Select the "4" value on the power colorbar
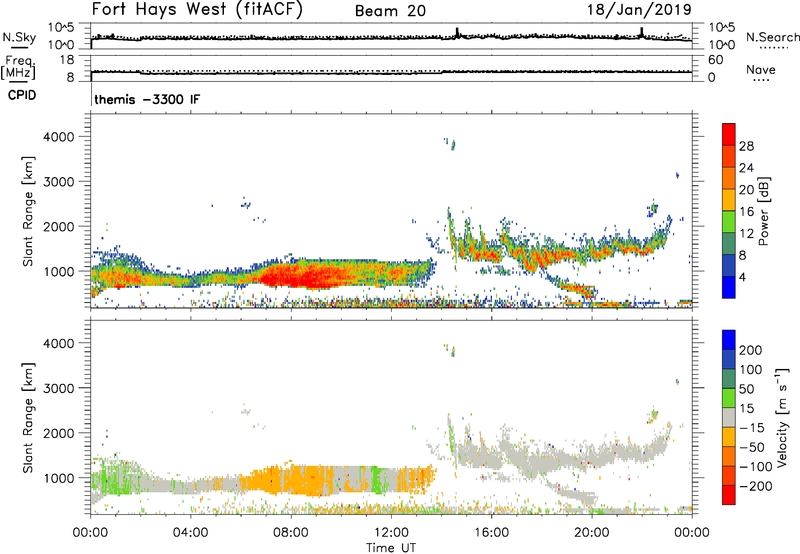The width and height of the screenshot is (800, 554). (x=742, y=277)
